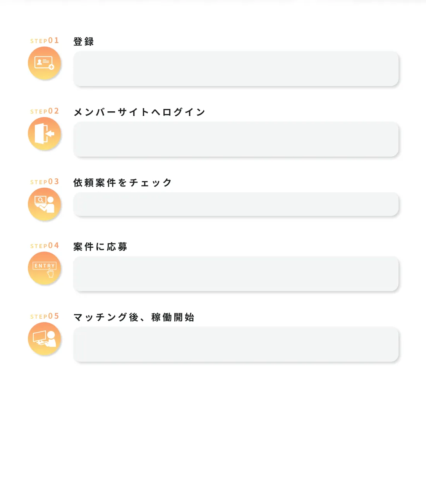Click the gray box under メンバーサイトへログイン
Screen dimensions: 426x504
pos(236,139)
